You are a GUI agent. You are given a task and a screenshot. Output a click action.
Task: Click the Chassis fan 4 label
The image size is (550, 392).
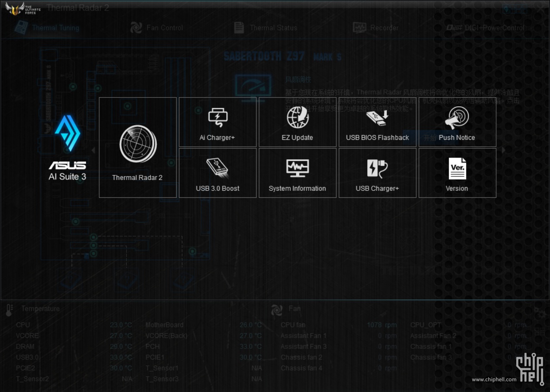pos(302,368)
